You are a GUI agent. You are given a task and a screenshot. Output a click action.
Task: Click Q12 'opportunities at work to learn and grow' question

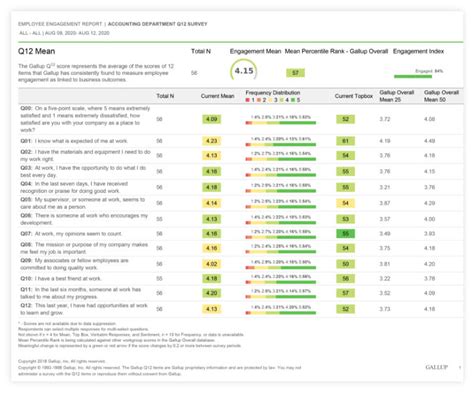click(84, 309)
